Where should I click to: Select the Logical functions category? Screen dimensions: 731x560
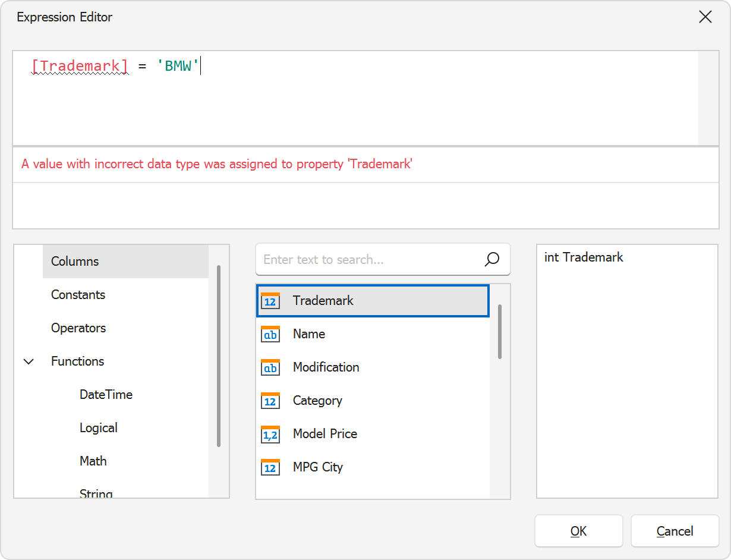pos(98,427)
